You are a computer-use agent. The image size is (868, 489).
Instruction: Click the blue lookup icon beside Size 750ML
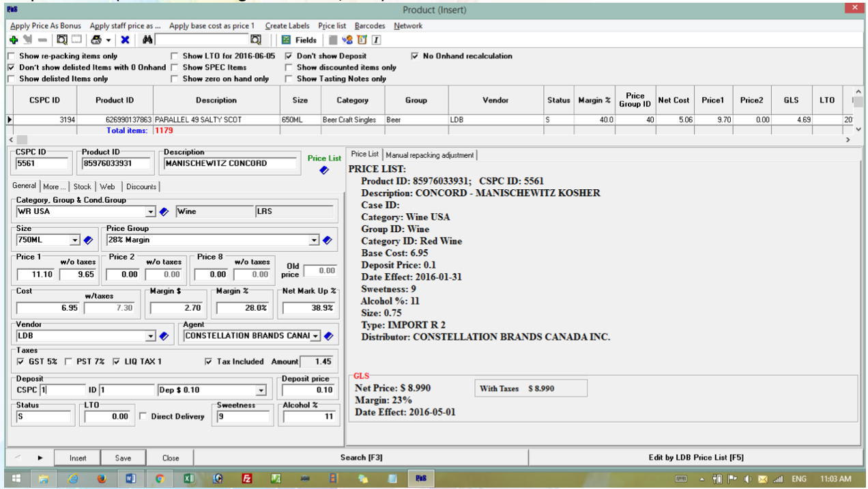(x=88, y=240)
